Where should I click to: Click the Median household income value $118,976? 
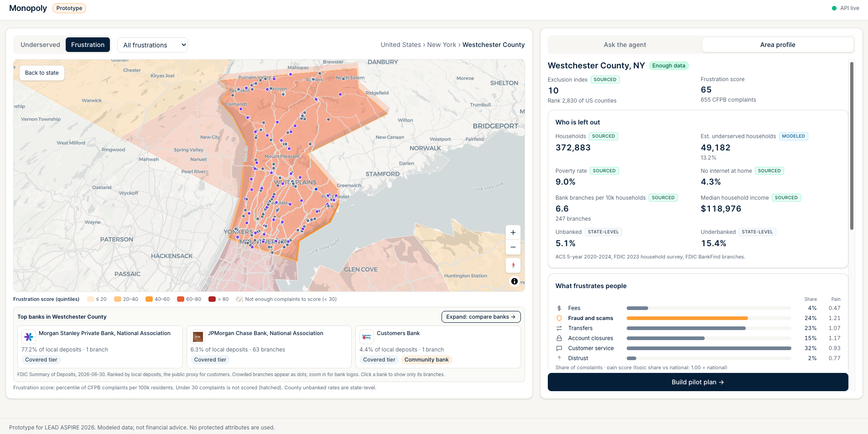click(721, 209)
